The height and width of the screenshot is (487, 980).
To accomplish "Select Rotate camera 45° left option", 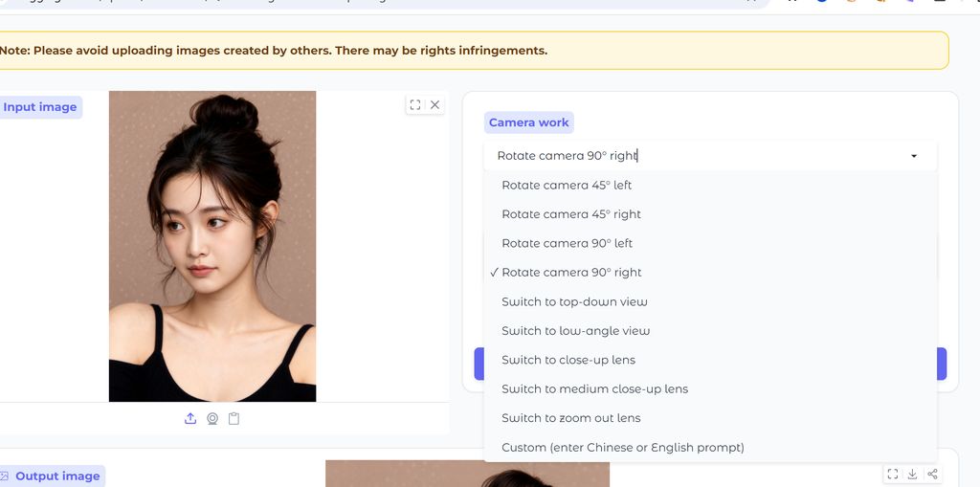I will (567, 186).
